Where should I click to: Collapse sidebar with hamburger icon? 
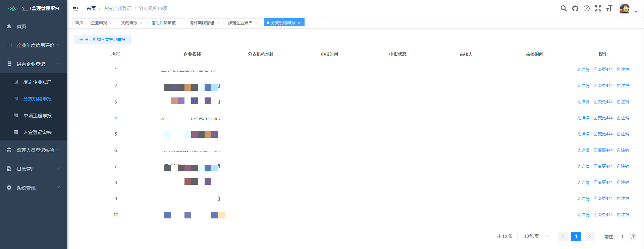75,8
